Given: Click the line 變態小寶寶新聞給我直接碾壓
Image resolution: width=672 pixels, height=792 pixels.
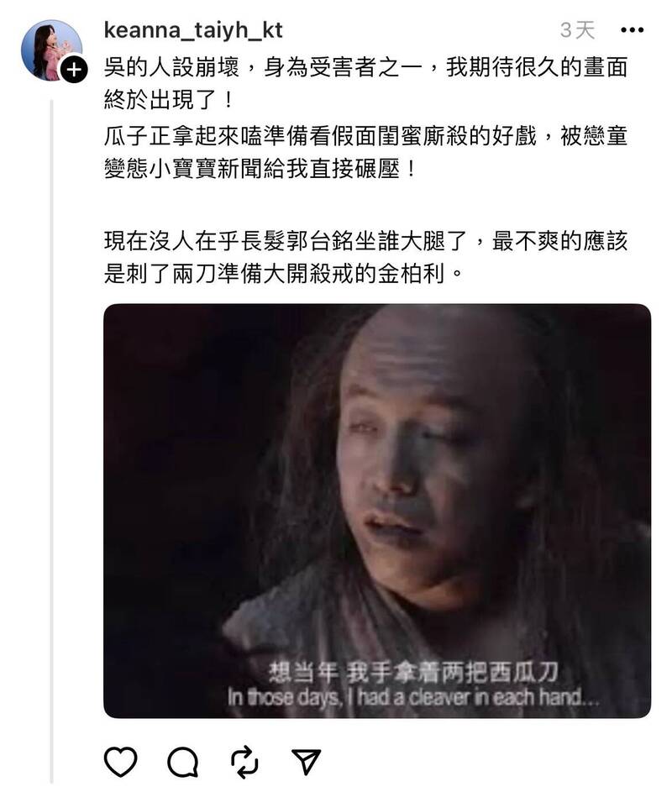Looking at the screenshot, I should [261, 168].
